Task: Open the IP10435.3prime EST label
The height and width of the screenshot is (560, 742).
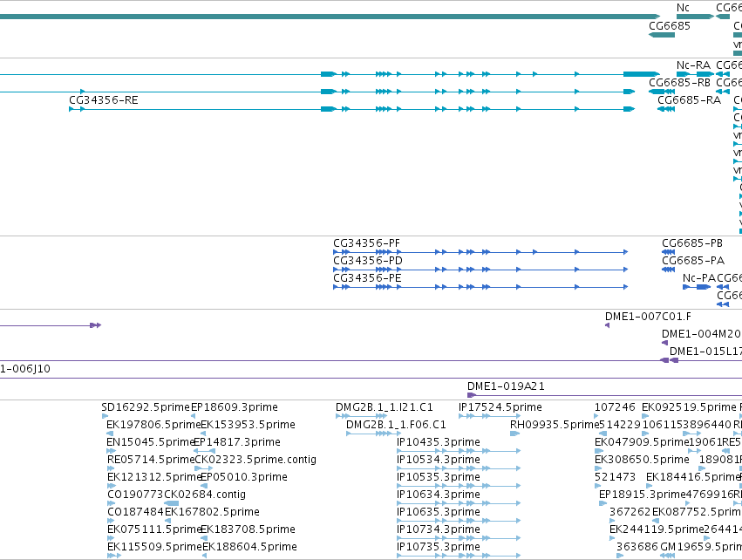Action: point(439,442)
